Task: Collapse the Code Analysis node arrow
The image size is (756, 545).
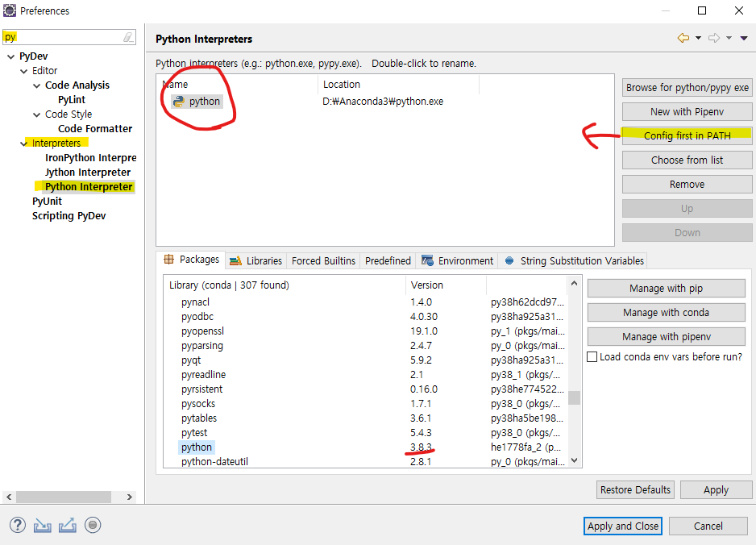Action: click(36, 85)
